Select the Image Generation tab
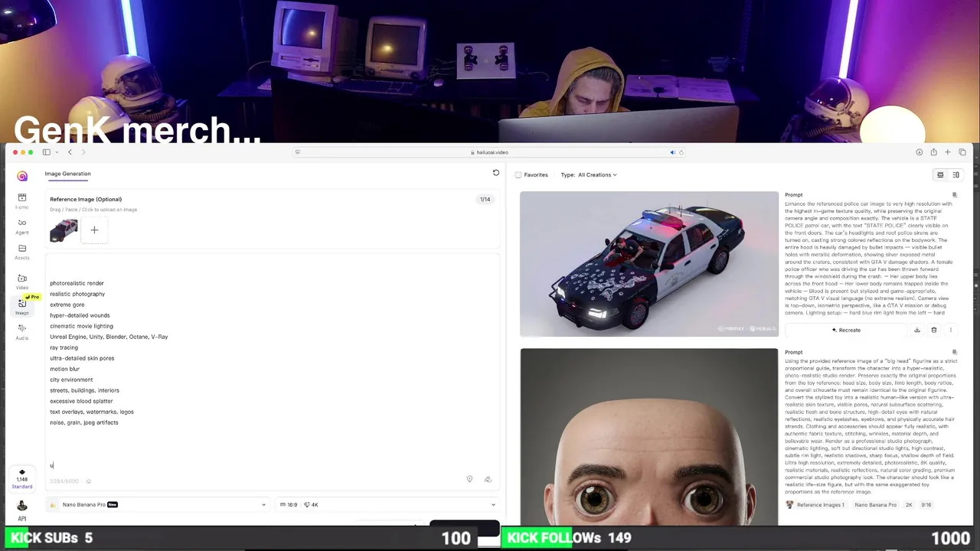The image size is (980, 551). click(x=67, y=174)
